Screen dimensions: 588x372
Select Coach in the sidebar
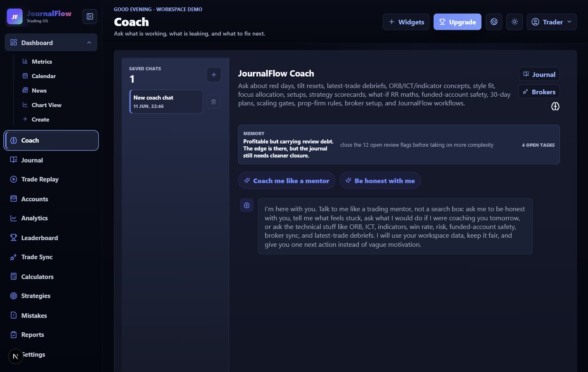click(x=51, y=141)
